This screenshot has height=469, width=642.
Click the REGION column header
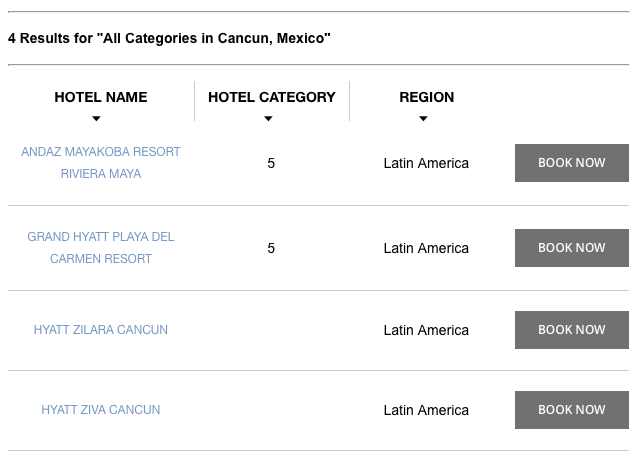pyautogui.click(x=427, y=97)
